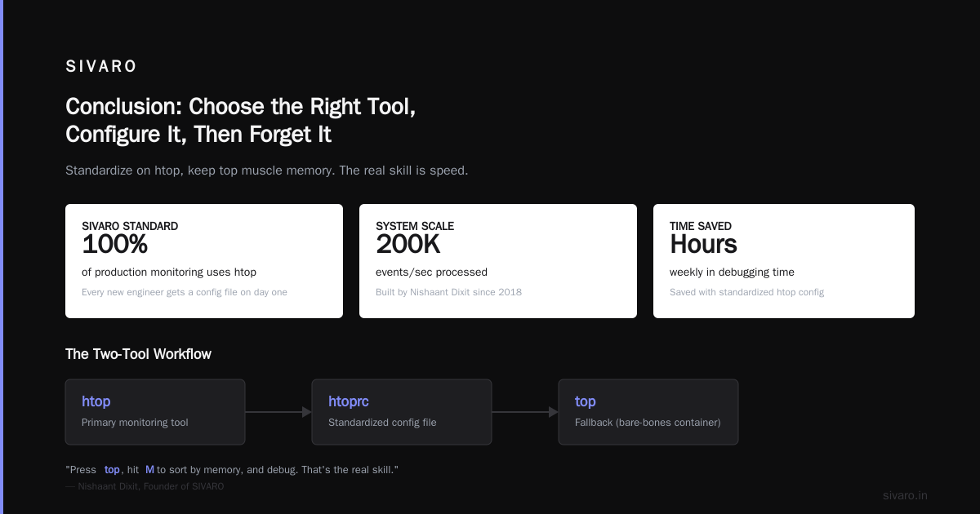Click the Hours statistic value
980x514 pixels.
pos(703,244)
